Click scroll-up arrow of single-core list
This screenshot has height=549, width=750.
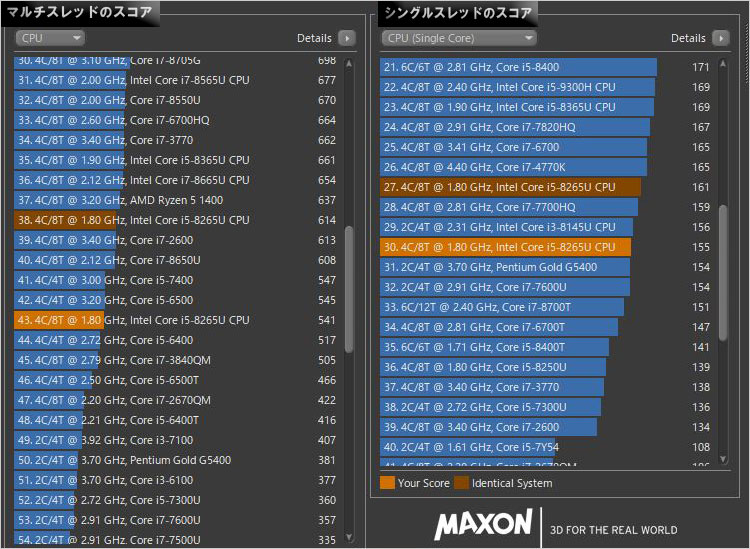point(723,64)
